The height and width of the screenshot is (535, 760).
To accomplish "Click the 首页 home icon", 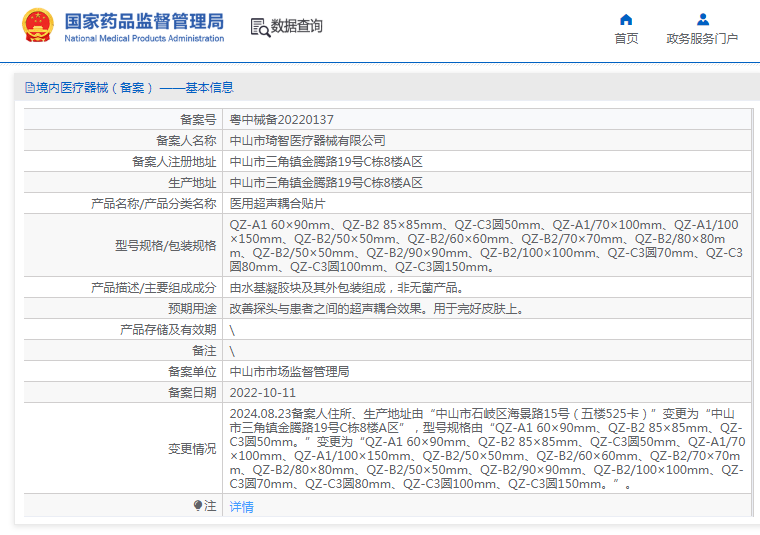I will point(626,19).
